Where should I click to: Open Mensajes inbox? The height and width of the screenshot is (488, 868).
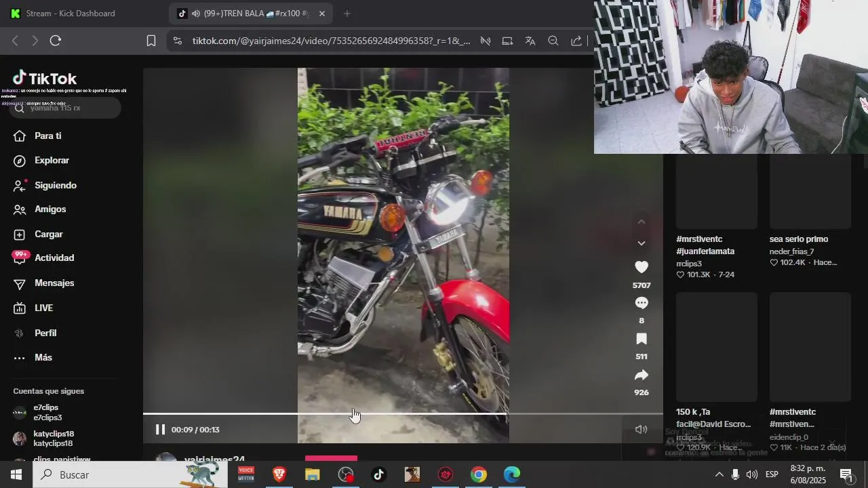pos(54,283)
